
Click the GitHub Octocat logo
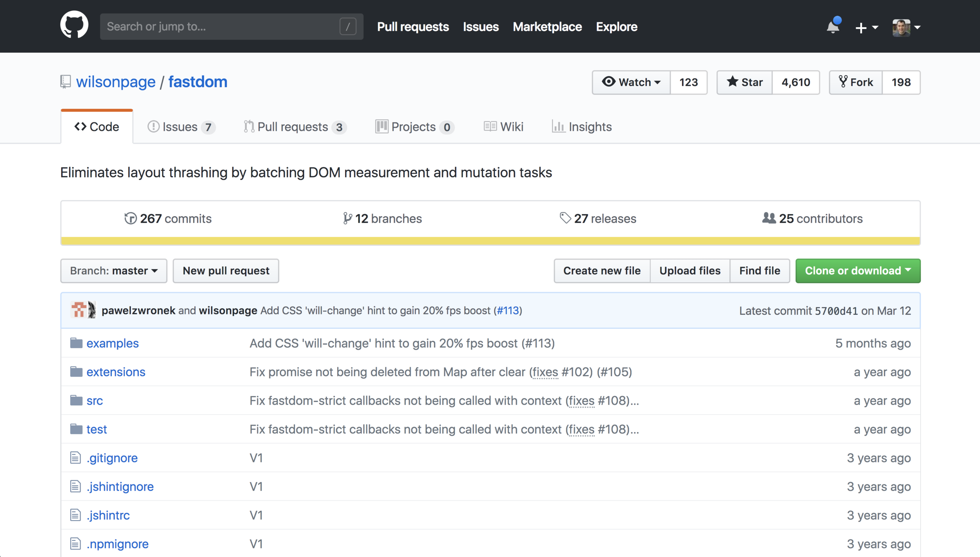(74, 26)
